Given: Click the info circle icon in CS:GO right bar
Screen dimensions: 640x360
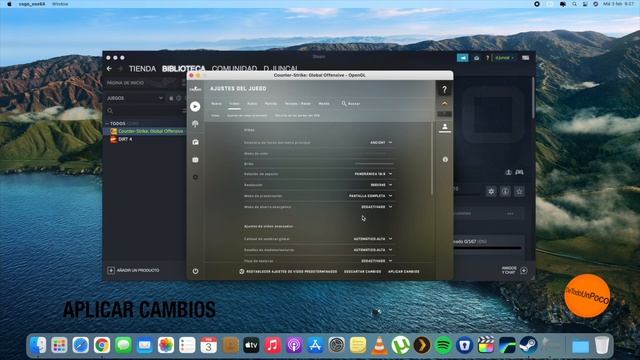Looking at the screenshot, I should pyautogui.click(x=445, y=160).
